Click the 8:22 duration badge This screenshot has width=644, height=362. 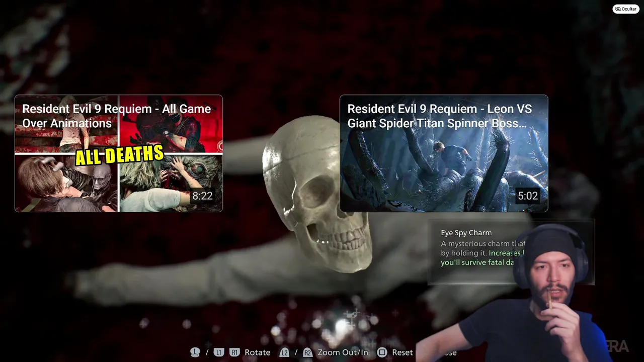[x=202, y=196]
